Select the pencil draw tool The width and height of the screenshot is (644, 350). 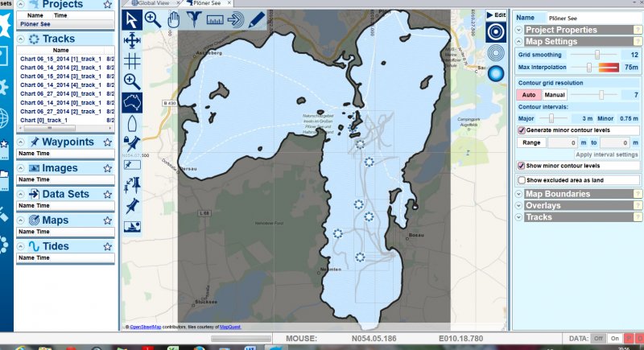257,18
